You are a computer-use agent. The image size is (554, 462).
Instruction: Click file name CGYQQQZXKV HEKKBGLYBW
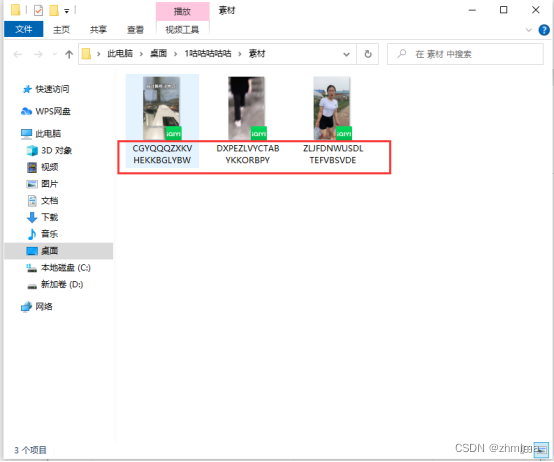click(162, 154)
